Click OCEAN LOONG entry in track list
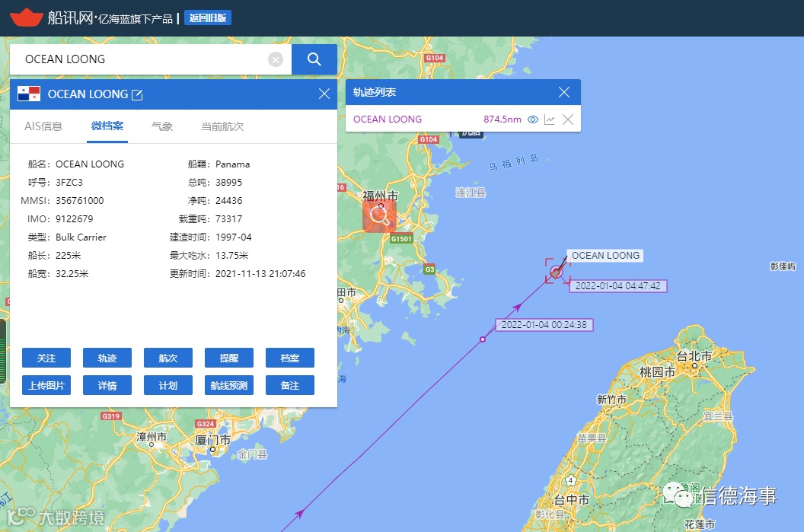 [388, 119]
